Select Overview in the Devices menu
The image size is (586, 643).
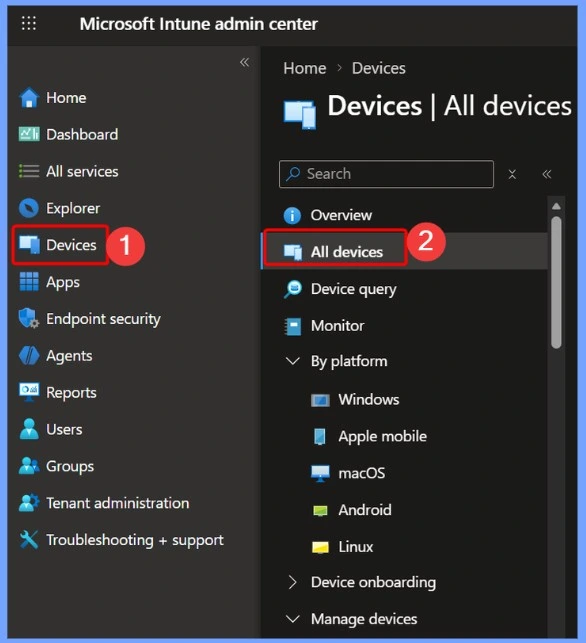[x=341, y=215]
